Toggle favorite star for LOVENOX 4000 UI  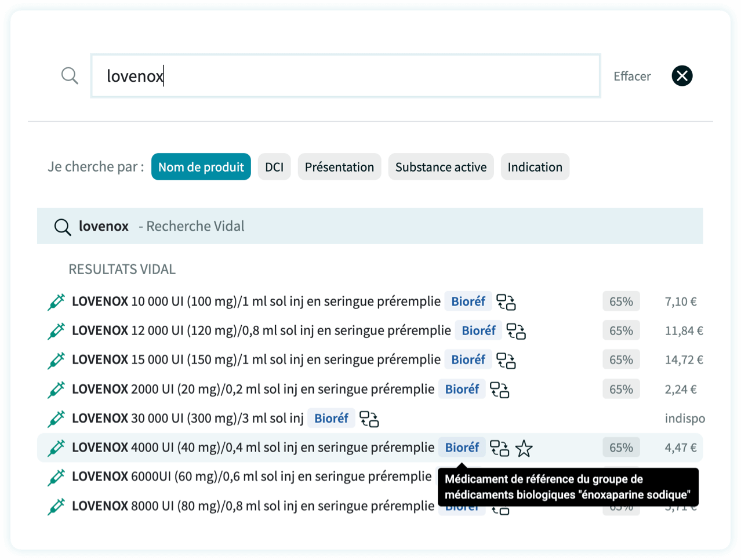(x=524, y=448)
